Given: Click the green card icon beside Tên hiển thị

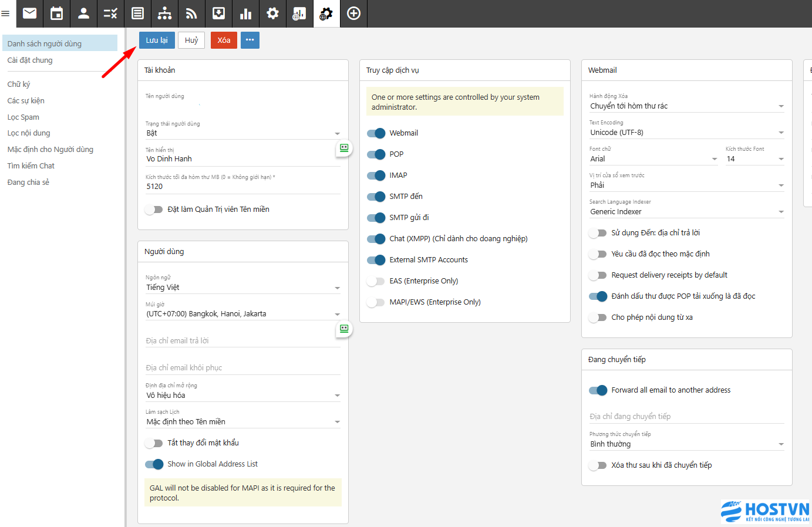Looking at the screenshot, I should pos(344,148).
